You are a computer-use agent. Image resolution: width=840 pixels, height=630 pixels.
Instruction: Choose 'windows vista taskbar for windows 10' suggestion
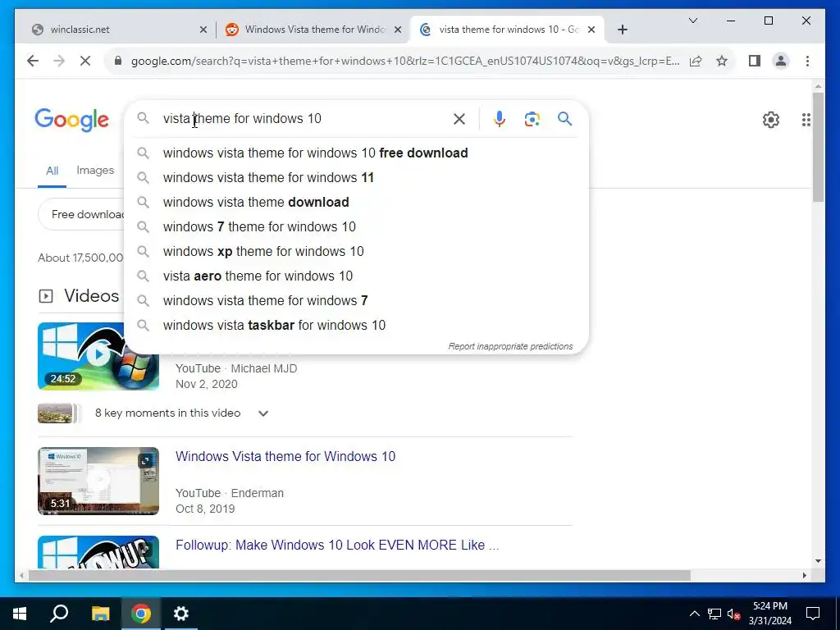pos(356,326)
